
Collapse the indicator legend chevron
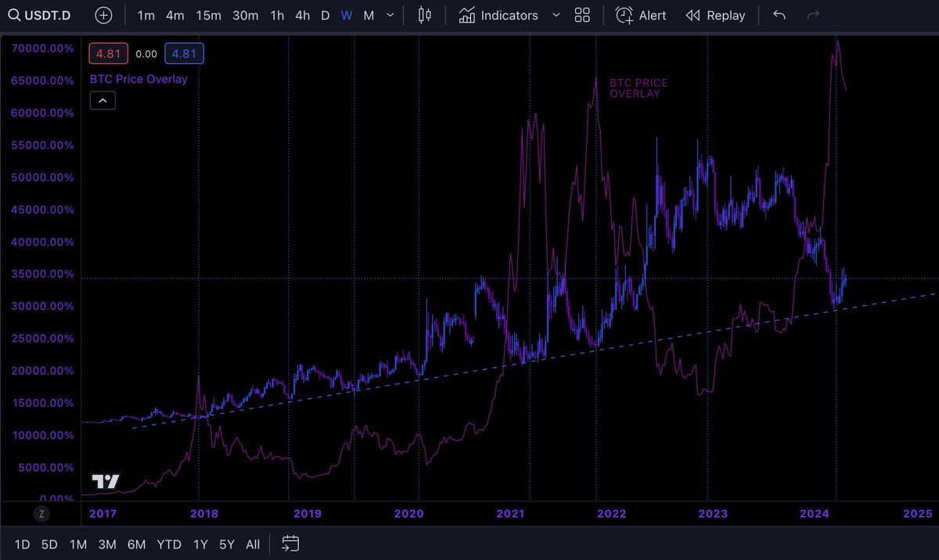click(x=103, y=100)
